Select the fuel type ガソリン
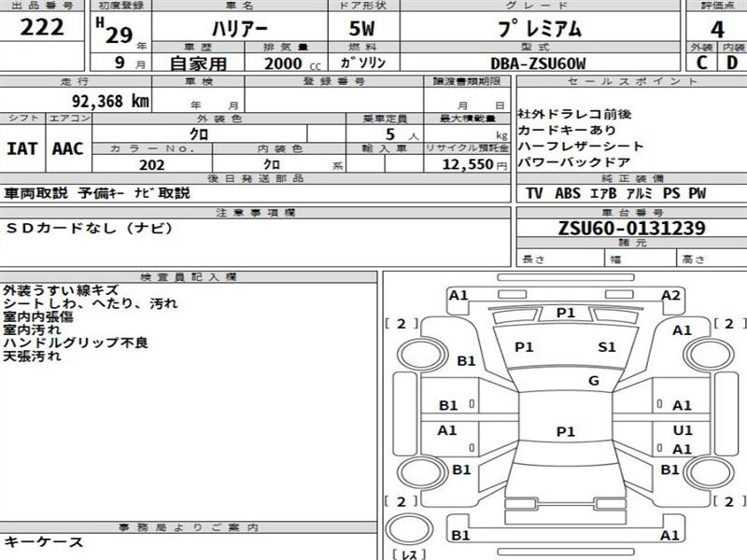Viewport: 747px width, 560px height. pyautogui.click(x=363, y=63)
